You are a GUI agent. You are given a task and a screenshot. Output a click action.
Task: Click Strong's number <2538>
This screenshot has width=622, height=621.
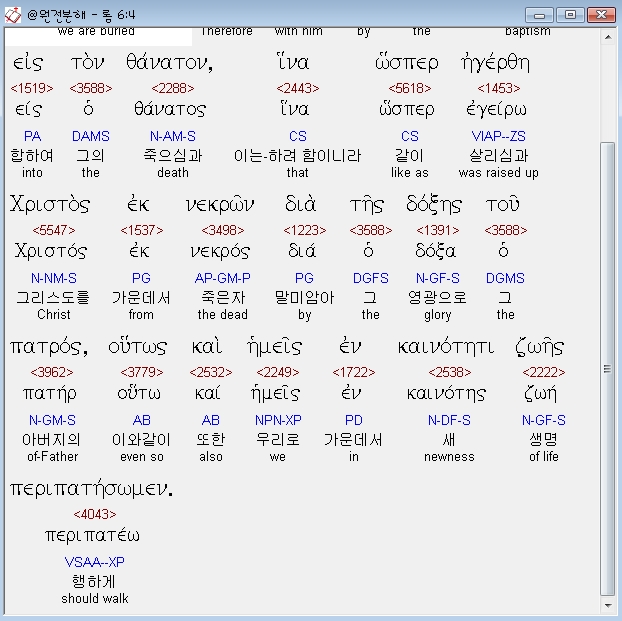click(449, 372)
